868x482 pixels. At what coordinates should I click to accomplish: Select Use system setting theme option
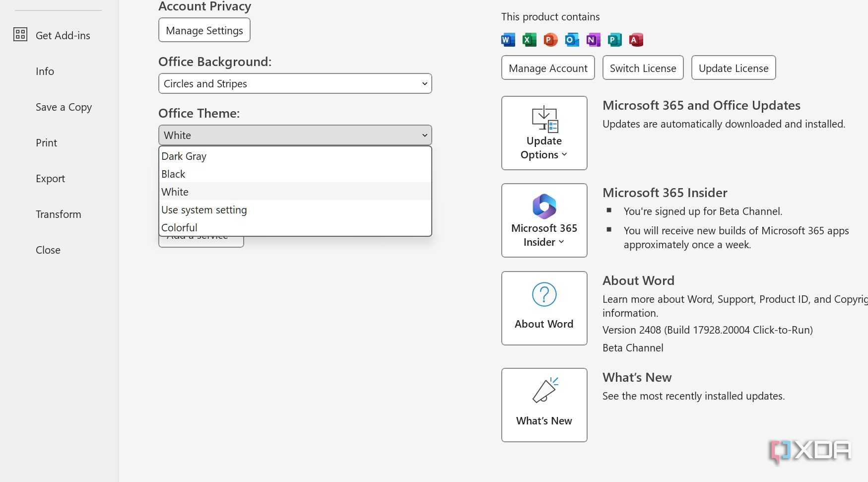point(295,209)
